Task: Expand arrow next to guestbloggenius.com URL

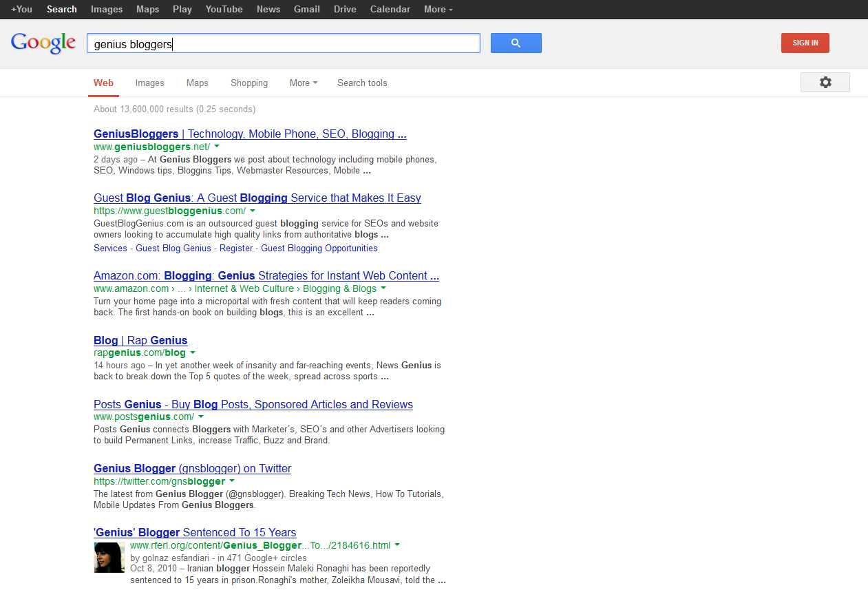Action: pyautogui.click(x=253, y=211)
